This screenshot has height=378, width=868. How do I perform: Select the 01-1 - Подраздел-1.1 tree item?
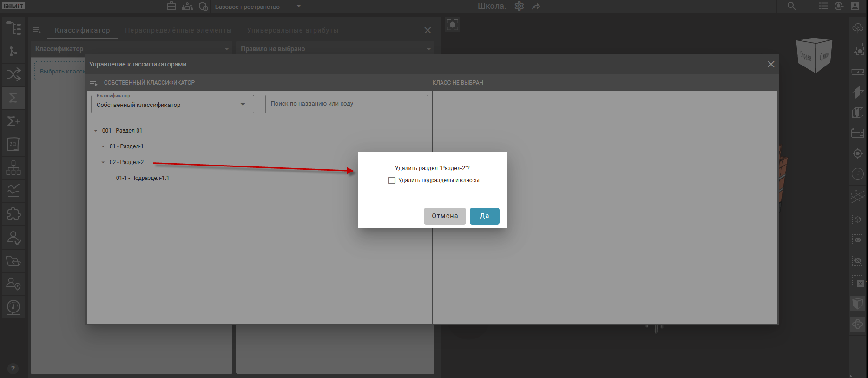pyautogui.click(x=142, y=178)
